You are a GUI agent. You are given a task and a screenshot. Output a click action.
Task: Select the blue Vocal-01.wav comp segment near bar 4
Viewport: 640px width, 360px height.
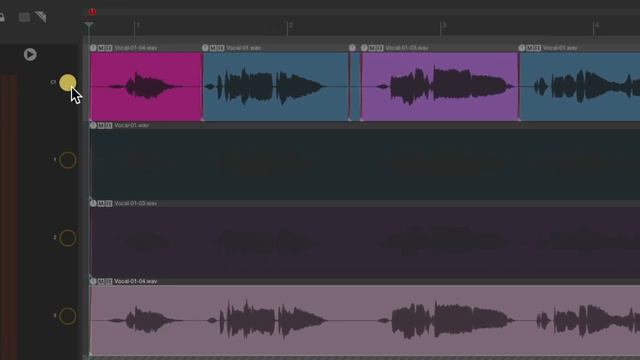580,86
